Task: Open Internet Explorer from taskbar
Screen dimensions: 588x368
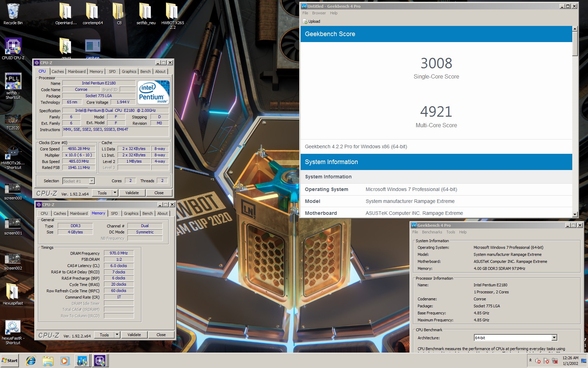Action: tap(31, 361)
